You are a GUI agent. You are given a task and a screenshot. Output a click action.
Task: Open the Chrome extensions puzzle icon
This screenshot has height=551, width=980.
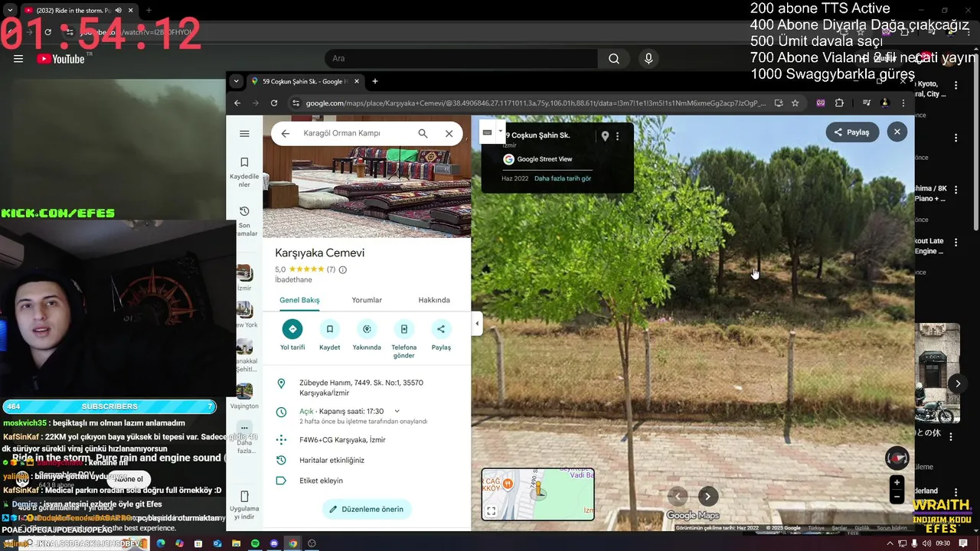pos(839,103)
